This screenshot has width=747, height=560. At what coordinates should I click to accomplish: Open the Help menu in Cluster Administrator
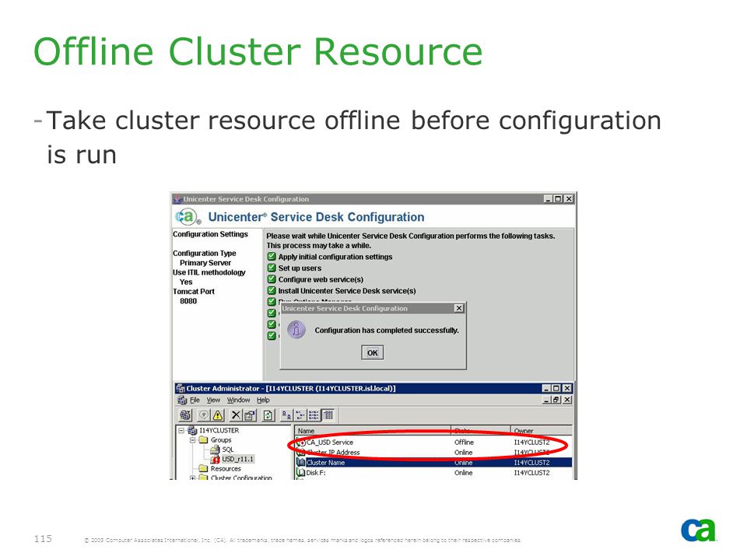[263, 400]
